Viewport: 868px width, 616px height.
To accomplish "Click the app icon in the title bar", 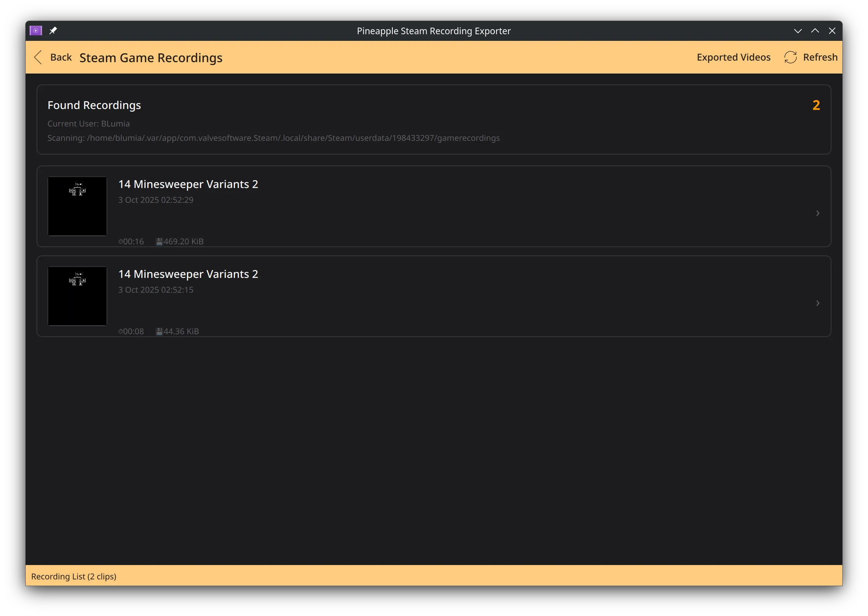I will (x=36, y=30).
